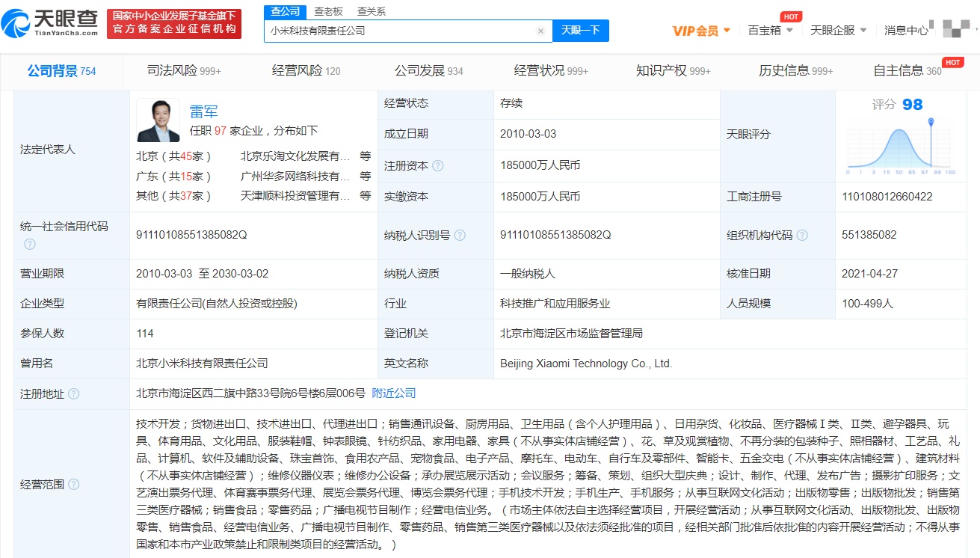Open 北京乐淘文化发展有... company link
Image resolution: width=980 pixels, height=558 pixels.
295,156
